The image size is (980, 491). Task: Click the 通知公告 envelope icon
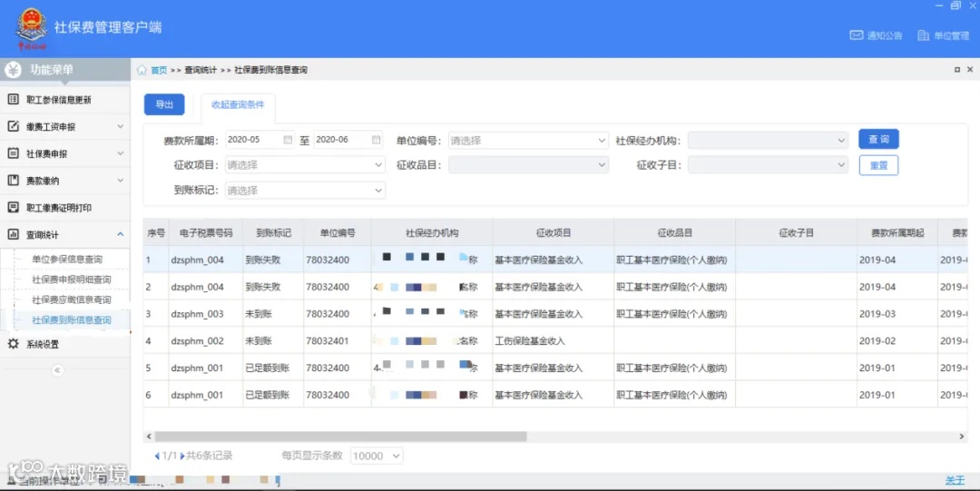click(857, 35)
